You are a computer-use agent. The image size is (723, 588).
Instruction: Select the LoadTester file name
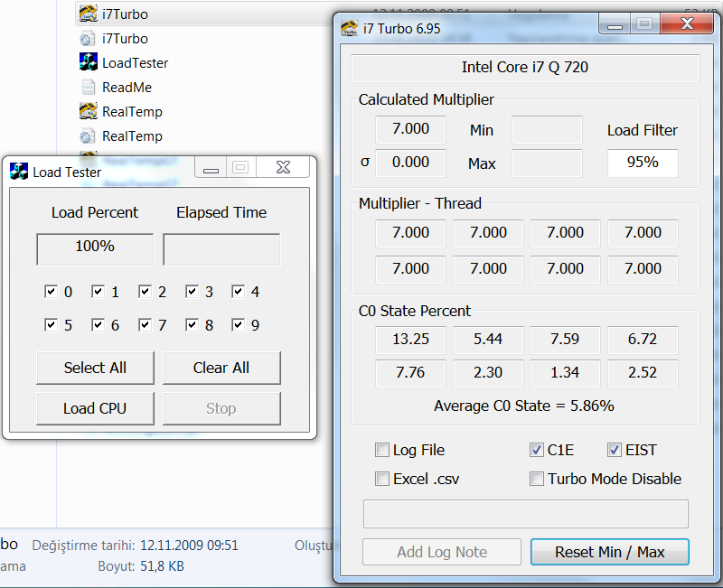(135, 62)
